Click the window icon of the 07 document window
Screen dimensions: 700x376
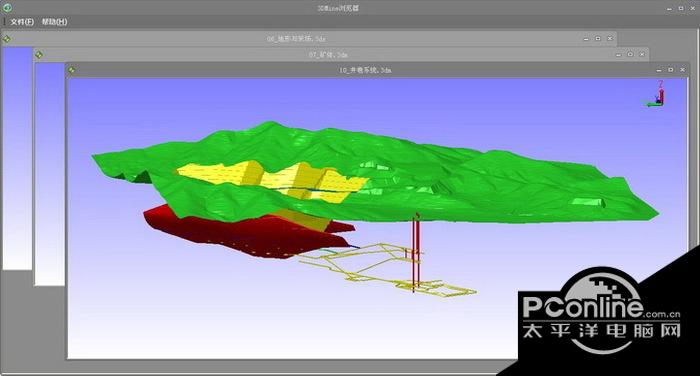[x=39, y=54]
